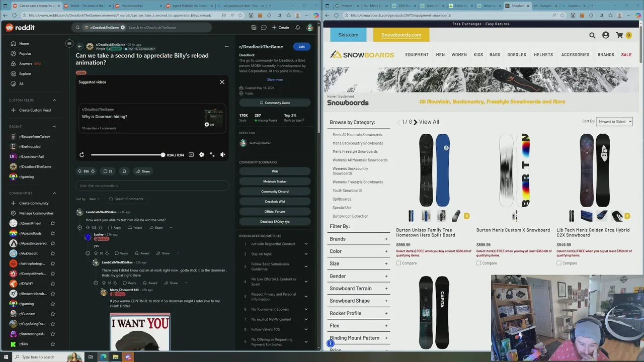This screenshot has width=644, height=362.
Task: Open the post back arrow button
Action: point(79,47)
